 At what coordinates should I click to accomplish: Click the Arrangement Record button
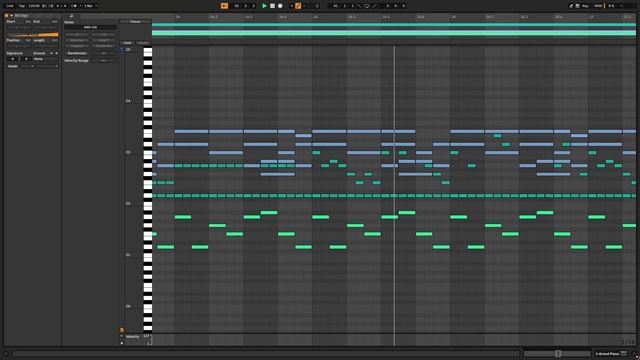280,6
